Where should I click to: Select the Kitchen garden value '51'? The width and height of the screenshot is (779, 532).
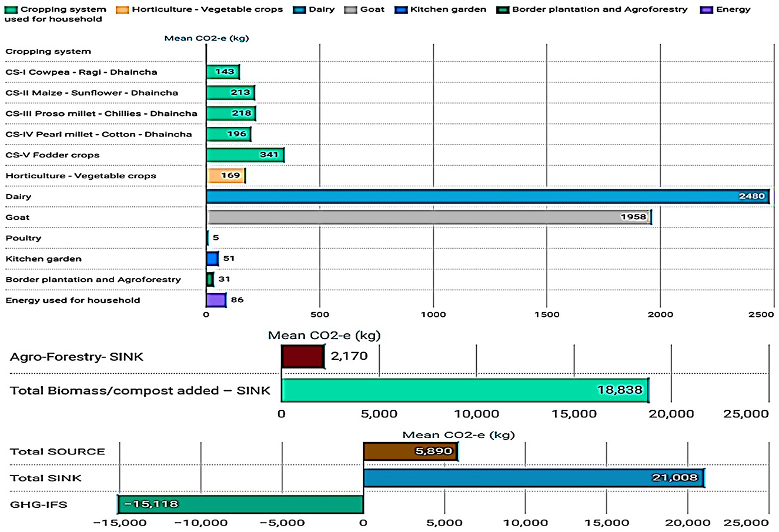pyautogui.click(x=229, y=259)
